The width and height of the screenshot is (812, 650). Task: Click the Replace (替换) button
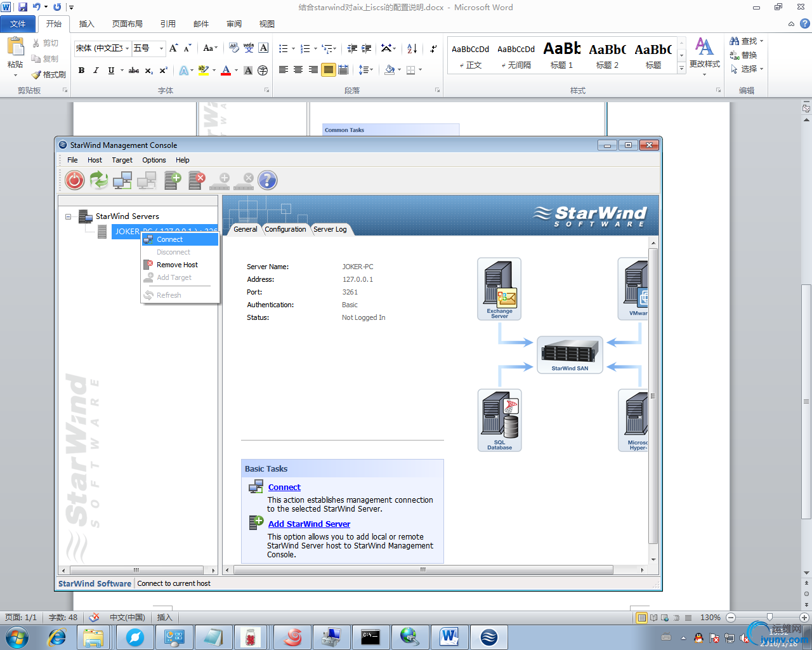743,55
